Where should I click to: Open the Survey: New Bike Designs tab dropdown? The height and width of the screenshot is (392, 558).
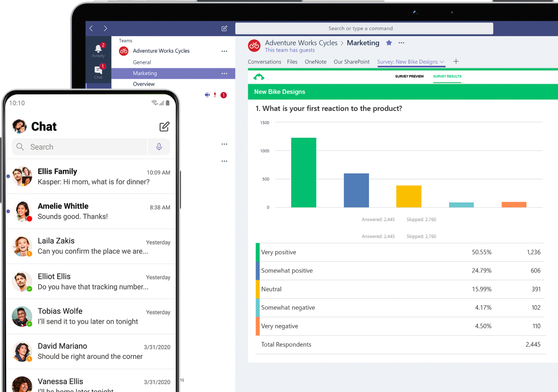click(443, 61)
